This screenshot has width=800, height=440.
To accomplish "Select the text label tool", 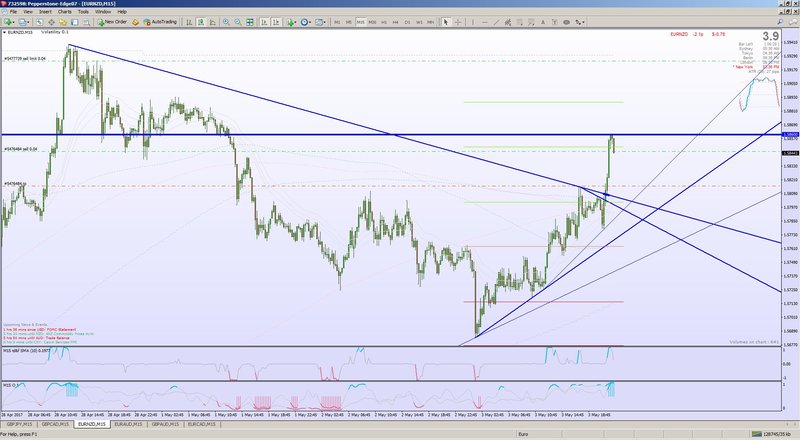I will pos(555,22).
